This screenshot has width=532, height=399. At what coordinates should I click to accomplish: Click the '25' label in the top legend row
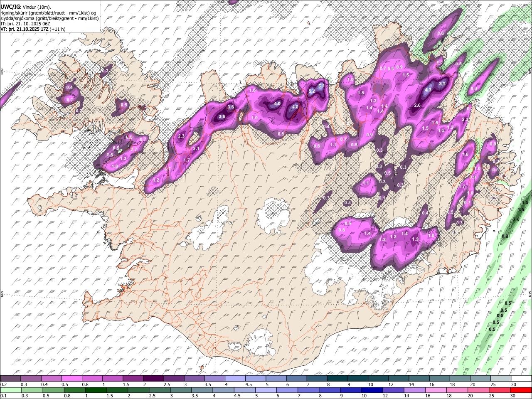coord(493,384)
